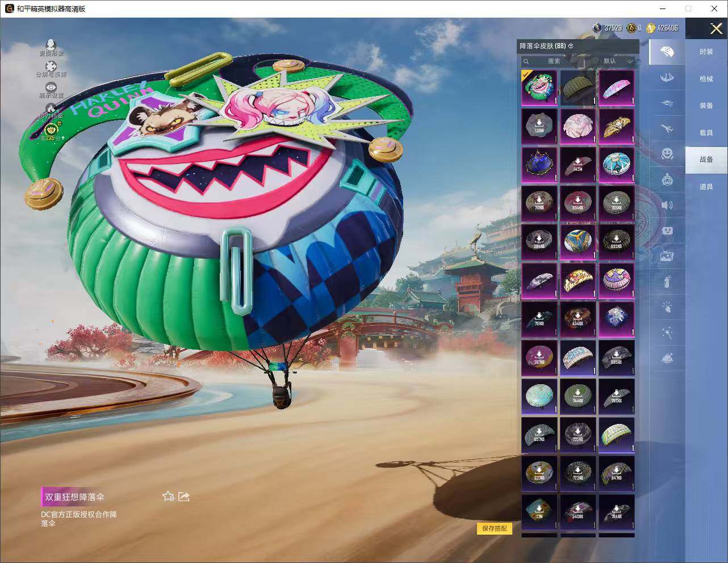Download the 893KB parachute skin
The width and height of the screenshot is (728, 563).
[616, 242]
